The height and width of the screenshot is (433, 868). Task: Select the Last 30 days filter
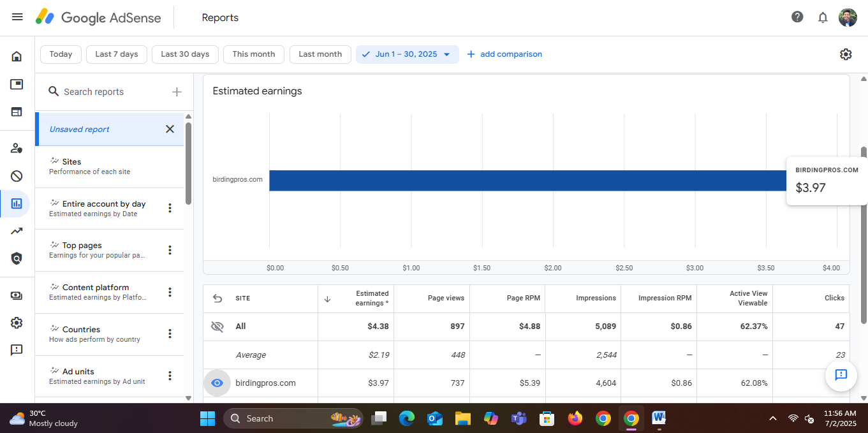[185, 54]
